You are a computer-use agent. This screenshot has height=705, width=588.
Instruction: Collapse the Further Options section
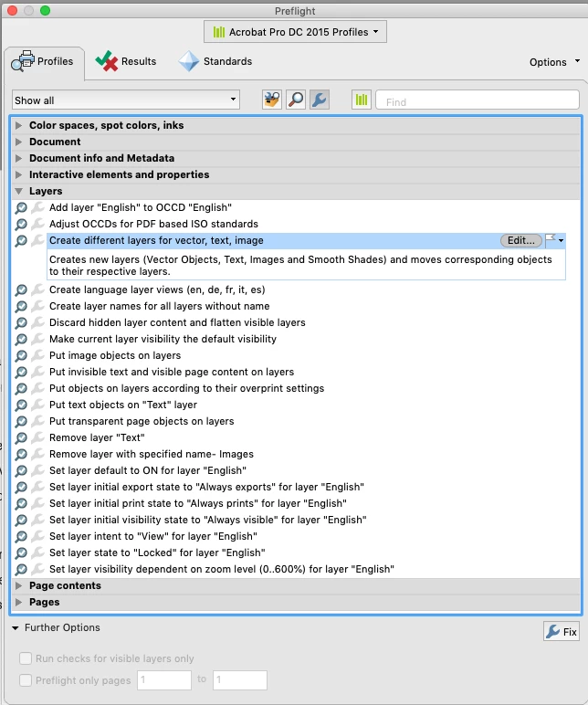click(16, 627)
